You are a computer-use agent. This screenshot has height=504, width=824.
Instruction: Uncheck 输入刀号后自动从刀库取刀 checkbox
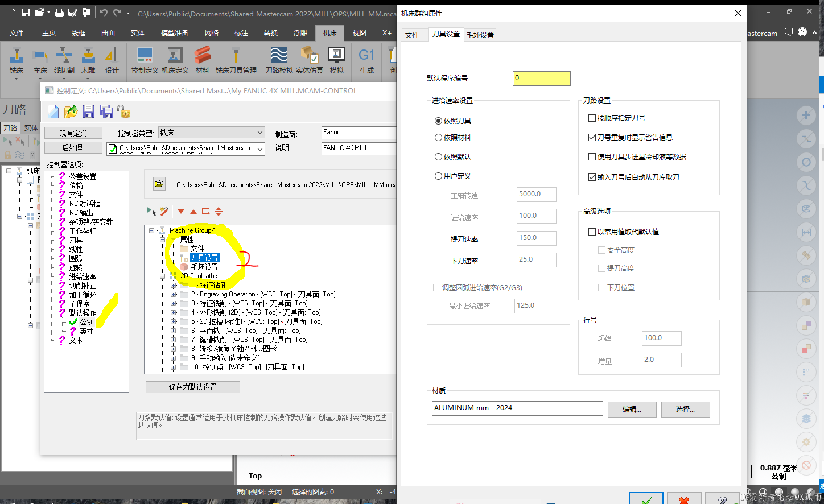(592, 177)
